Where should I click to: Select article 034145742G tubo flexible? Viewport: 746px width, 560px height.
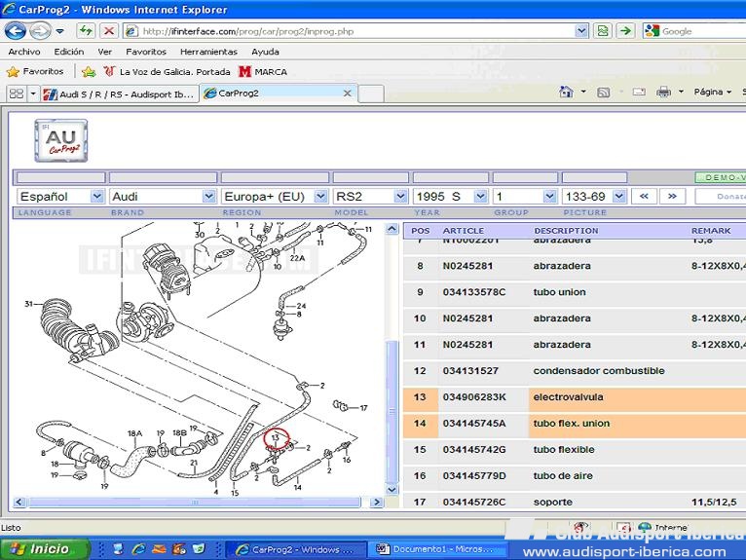click(x=575, y=450)
